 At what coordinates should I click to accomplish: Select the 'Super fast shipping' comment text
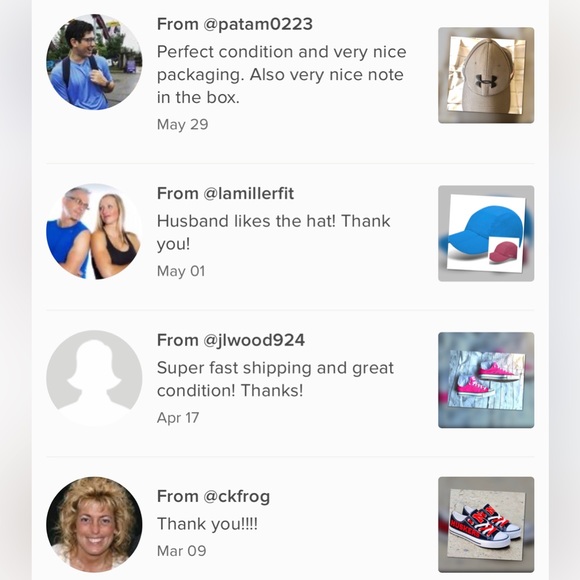275,379
